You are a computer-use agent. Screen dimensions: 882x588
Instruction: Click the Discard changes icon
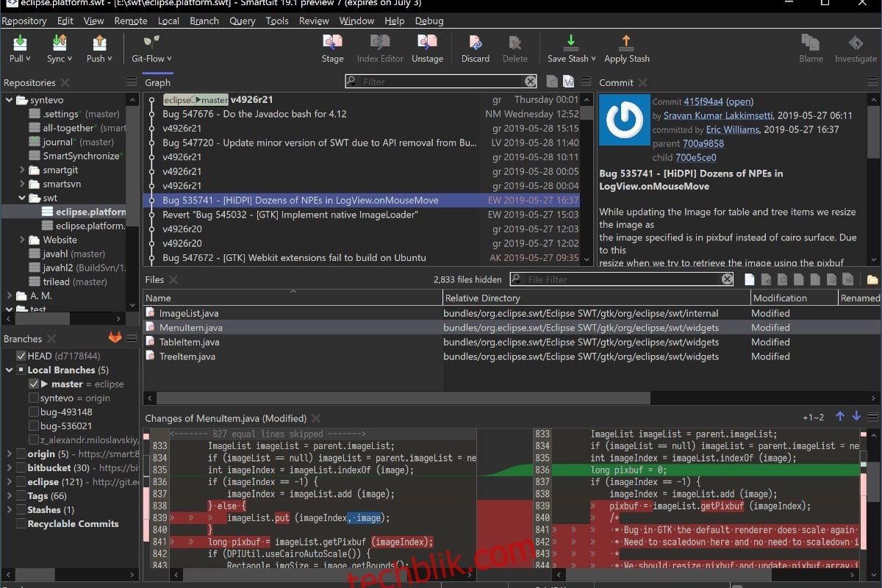[x=476, y=43]
